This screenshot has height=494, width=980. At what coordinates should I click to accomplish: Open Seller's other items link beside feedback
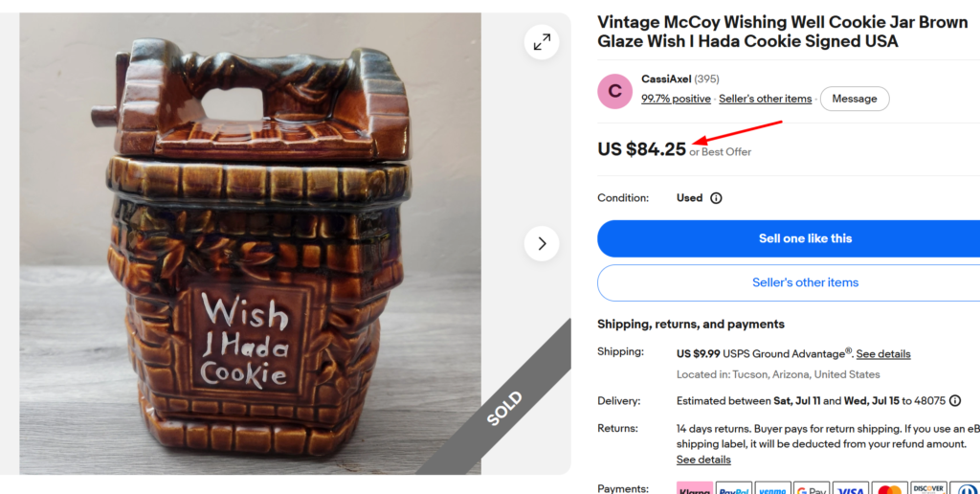pyautogui.click(x=765, y=99)
